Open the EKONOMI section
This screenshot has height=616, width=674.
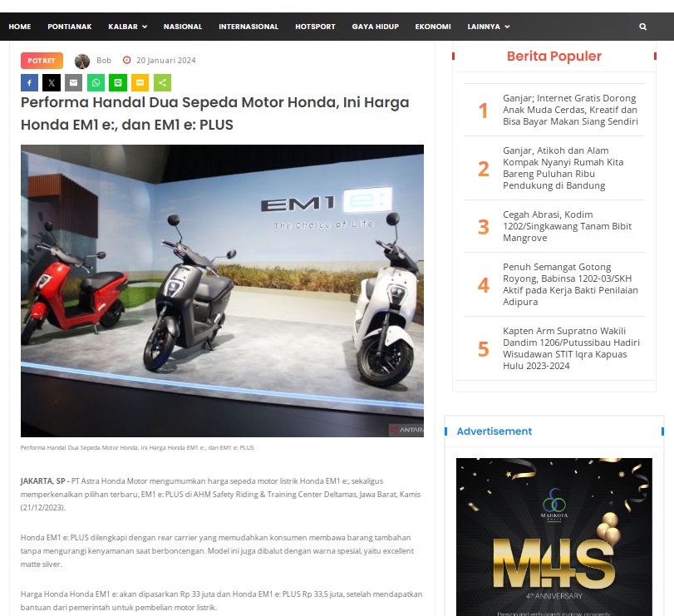click(x=433, y=27)
